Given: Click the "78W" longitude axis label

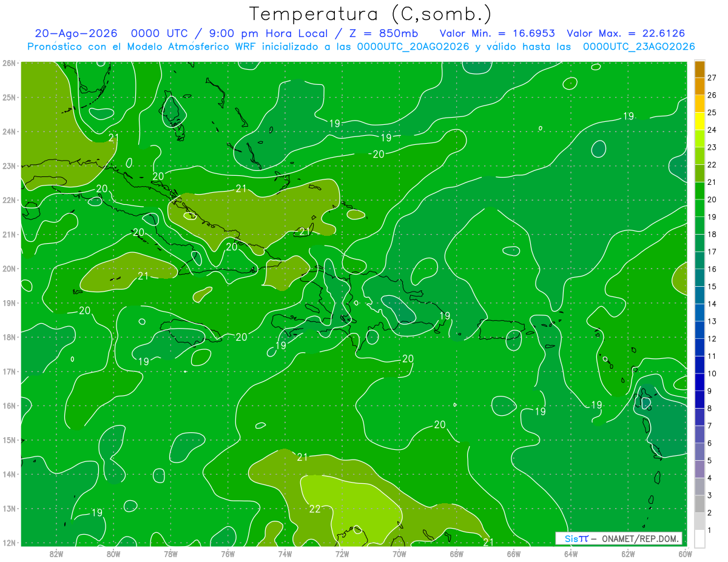Looking at the screenshot, I should 170,554.
